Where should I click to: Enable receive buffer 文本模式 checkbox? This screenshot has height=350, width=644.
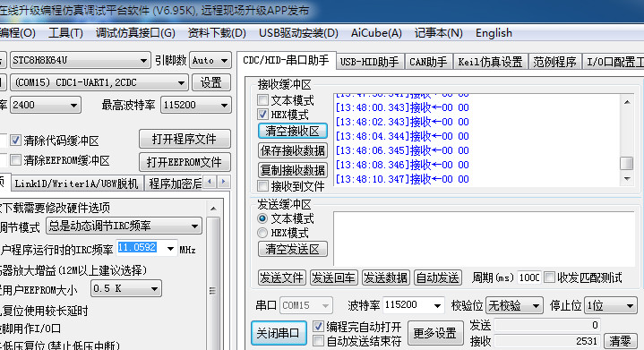[262, 99]
